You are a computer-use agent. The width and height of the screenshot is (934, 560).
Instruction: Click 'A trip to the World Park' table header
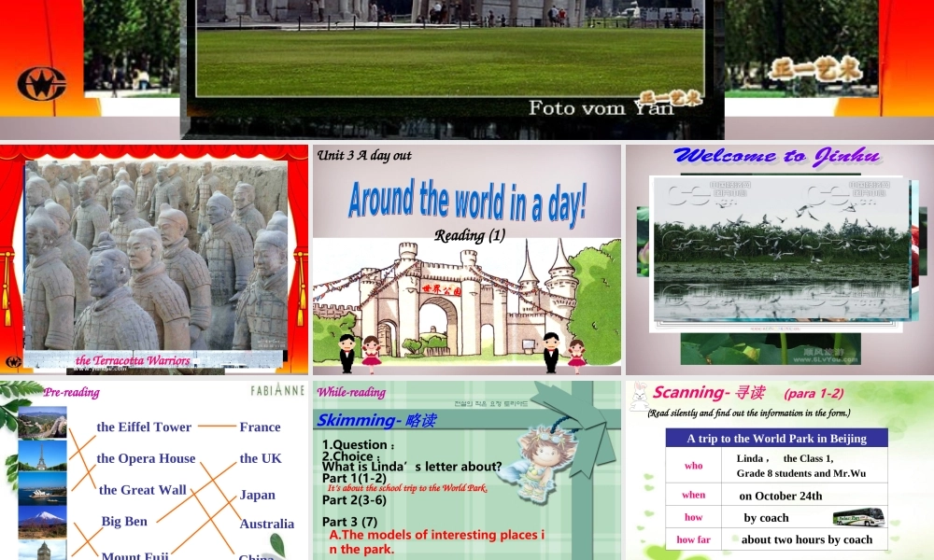776,438
